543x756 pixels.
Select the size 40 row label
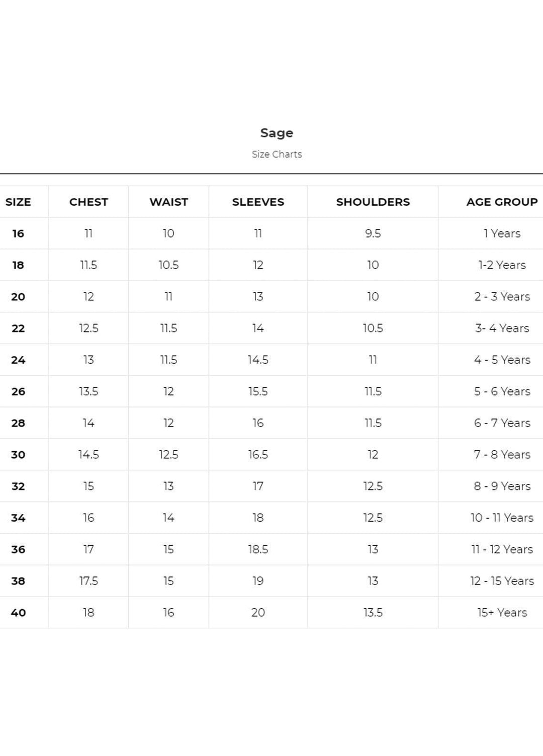click(18, 613)
